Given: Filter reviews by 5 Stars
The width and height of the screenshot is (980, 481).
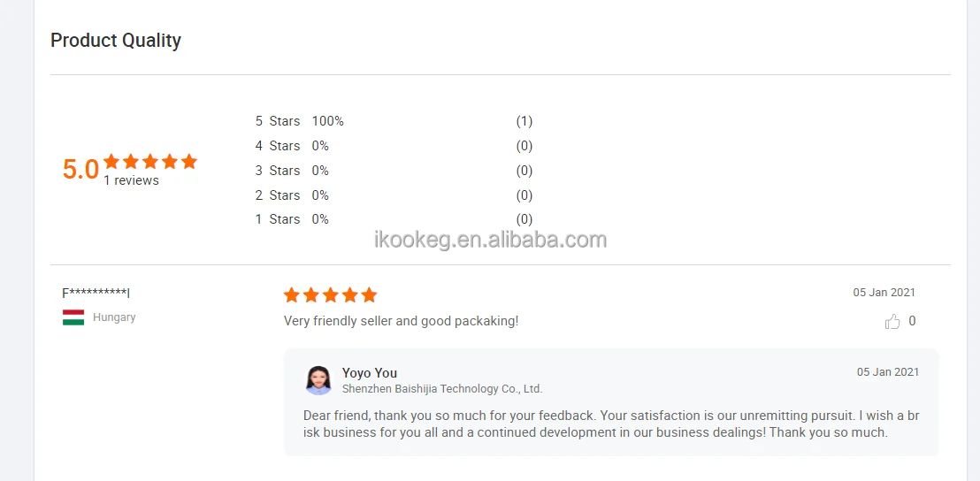Looking at the screenshot, I should [278, 121].
